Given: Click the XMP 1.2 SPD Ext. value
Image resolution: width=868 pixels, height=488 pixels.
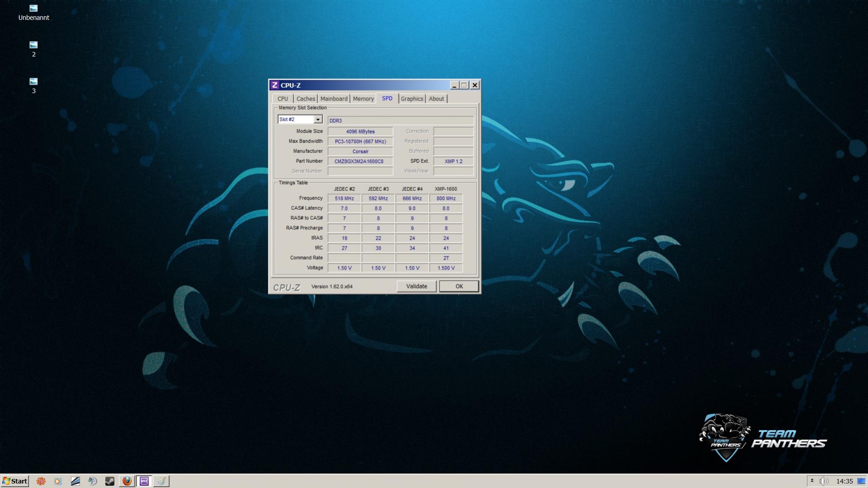Looking at the screenshot, I should tap(453, 161).
